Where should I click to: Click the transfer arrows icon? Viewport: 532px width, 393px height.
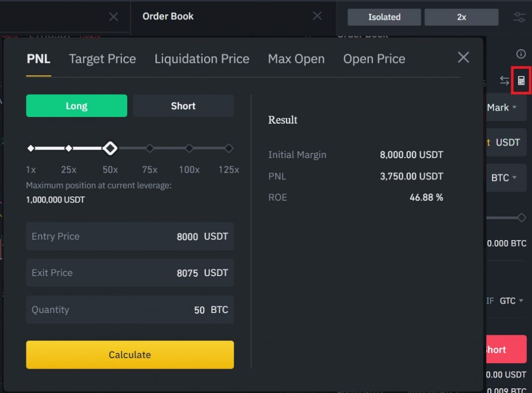pos(503,81)
